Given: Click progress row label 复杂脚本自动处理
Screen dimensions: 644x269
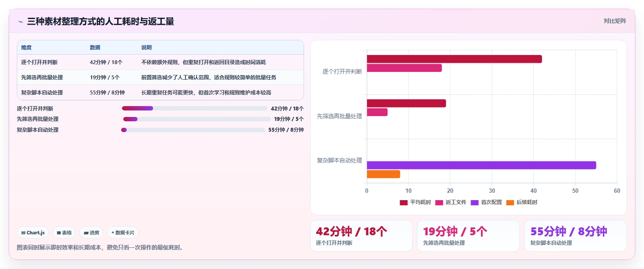Looking at the screenshot, I should pyautogui.click(x=38, y=130).
